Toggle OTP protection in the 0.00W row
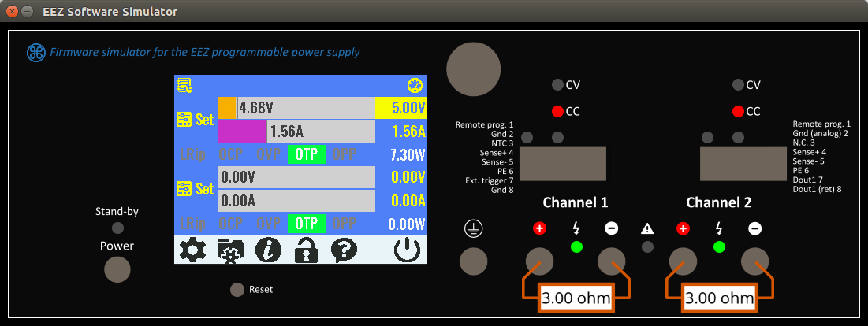Viewport: 868px width, 326px height. coord(306,224)
